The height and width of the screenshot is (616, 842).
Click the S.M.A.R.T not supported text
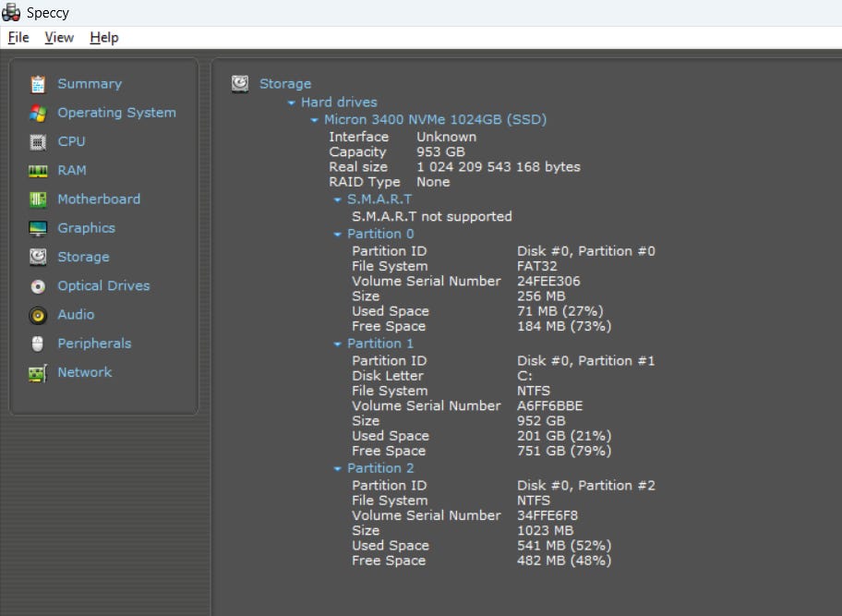(432, 216)
